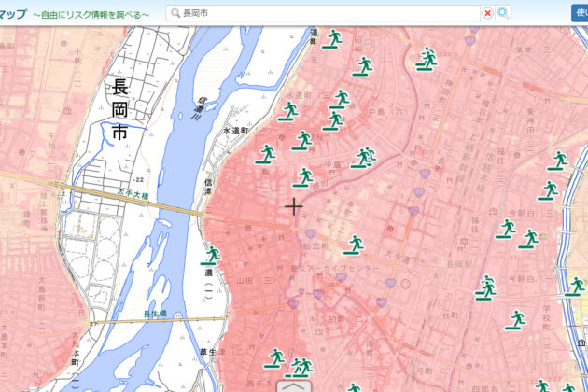The width and height of the screenshot is (588, 392).
Task: Clear the search text with the red X
Action: point(487,13)
